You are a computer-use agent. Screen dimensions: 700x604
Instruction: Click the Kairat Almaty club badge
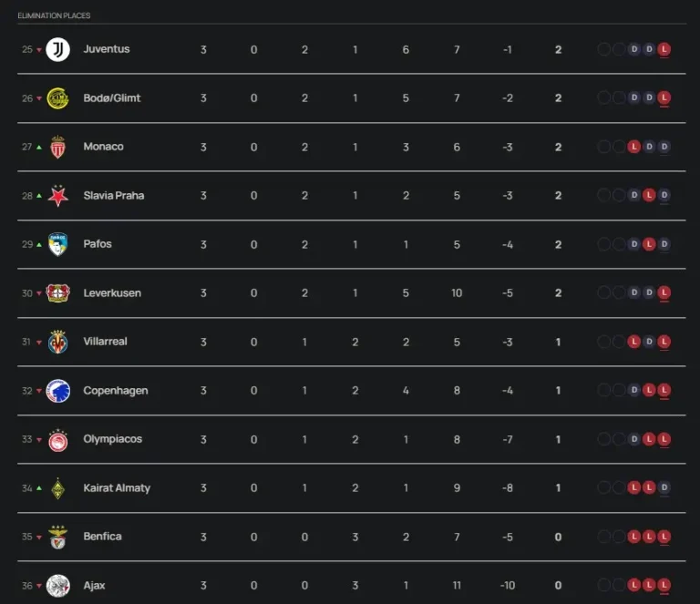[58, 488]
